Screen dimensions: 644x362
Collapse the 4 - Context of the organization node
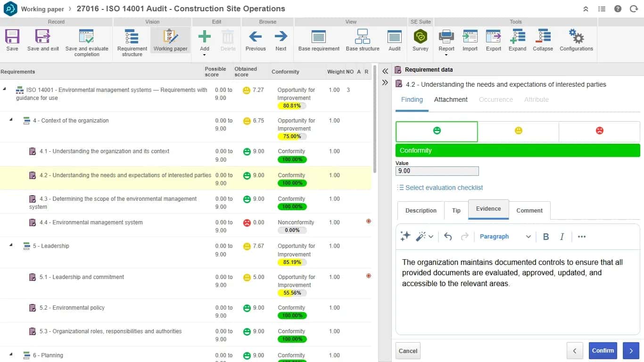[x=11, y=120]
